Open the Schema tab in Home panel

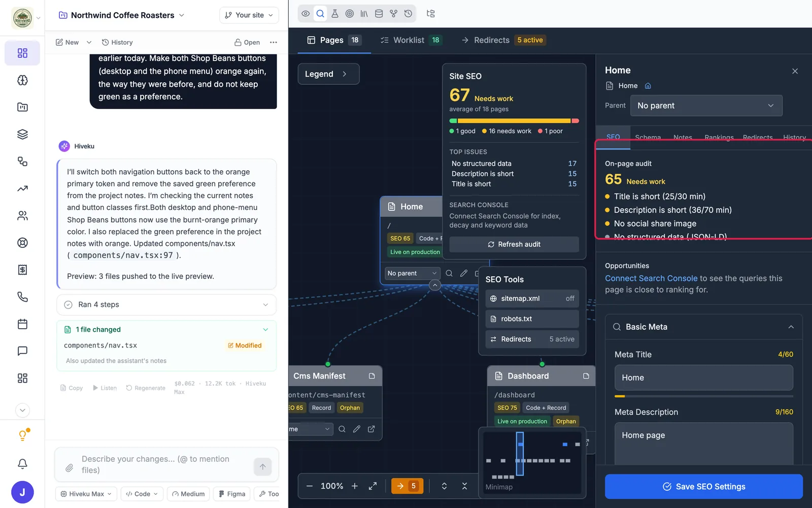(648, 138)
